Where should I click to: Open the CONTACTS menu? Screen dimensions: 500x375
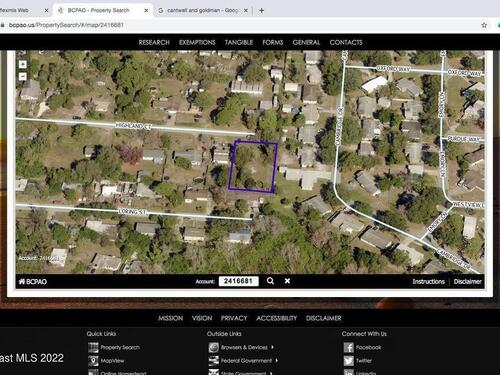[346, 42]
